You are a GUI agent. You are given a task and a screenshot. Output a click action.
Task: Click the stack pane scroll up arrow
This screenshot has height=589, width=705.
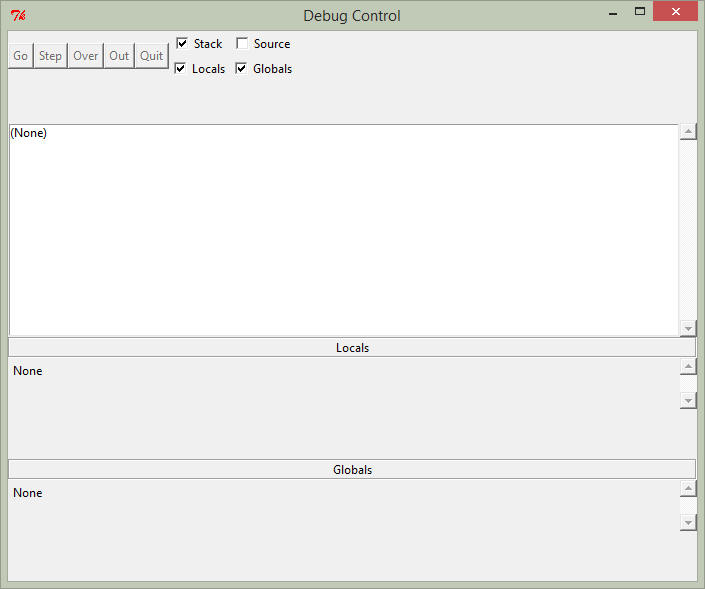pyautogui.click(x=688, y=132)
